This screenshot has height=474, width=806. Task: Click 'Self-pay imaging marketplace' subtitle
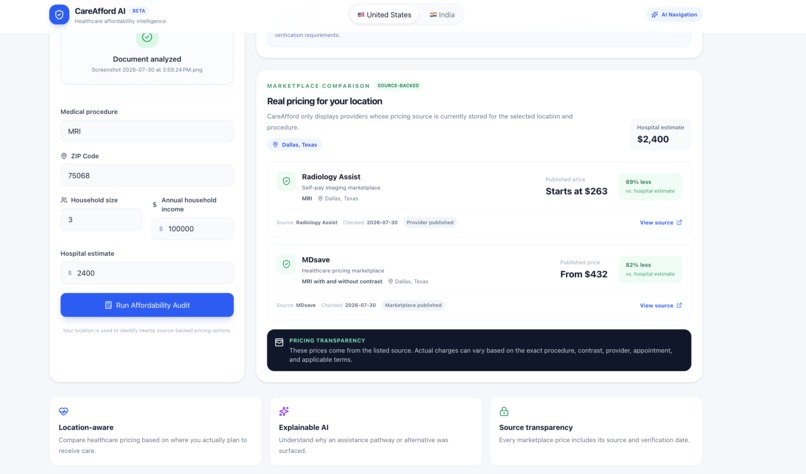341,188
